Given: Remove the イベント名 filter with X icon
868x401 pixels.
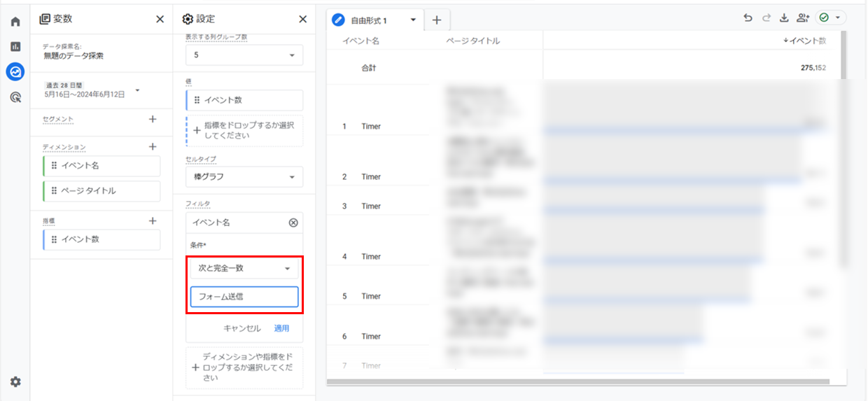Looking at the screenshot, I should 293,223.
